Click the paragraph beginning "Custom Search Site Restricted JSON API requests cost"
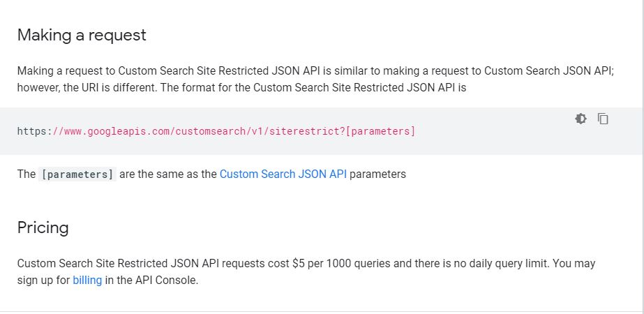 [x=306, y=271]
